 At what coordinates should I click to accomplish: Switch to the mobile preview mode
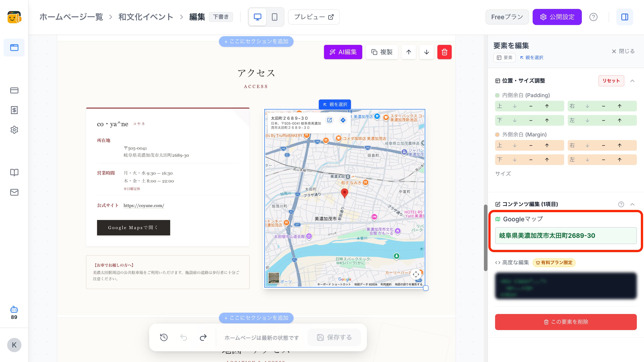pyautogui.click(x=275, y=17)
